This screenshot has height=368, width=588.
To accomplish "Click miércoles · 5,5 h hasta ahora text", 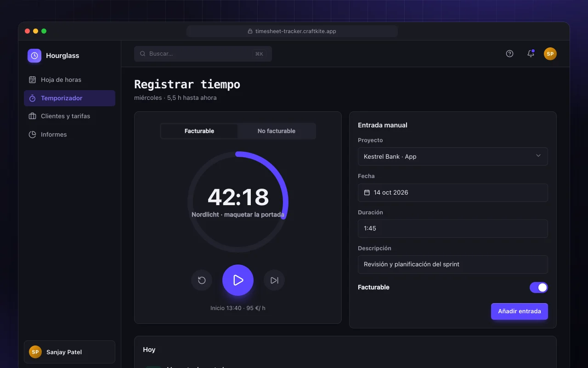I will pos(175,98).
